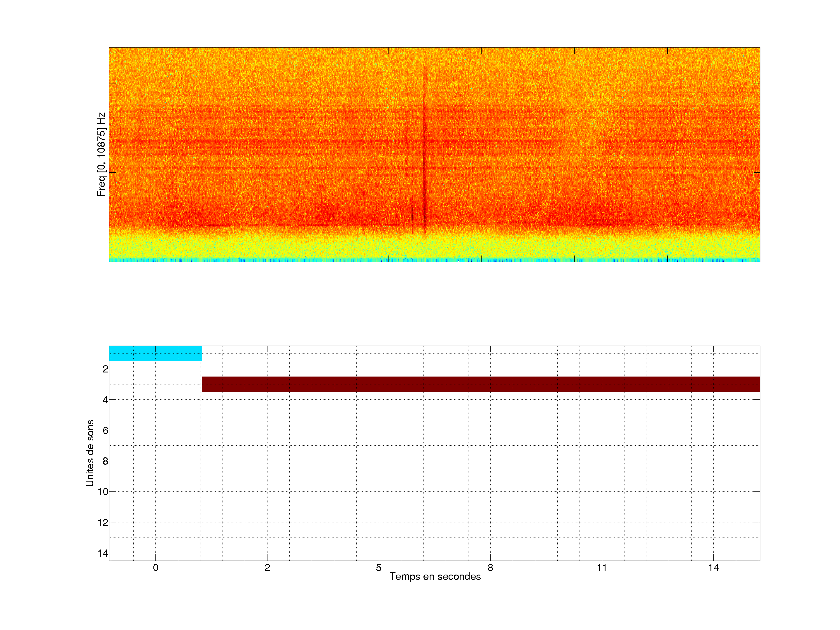Viewport: 840px width, 630px height.
Task: Click the cyan sound unit bar
Action: (x=155, y=353)
